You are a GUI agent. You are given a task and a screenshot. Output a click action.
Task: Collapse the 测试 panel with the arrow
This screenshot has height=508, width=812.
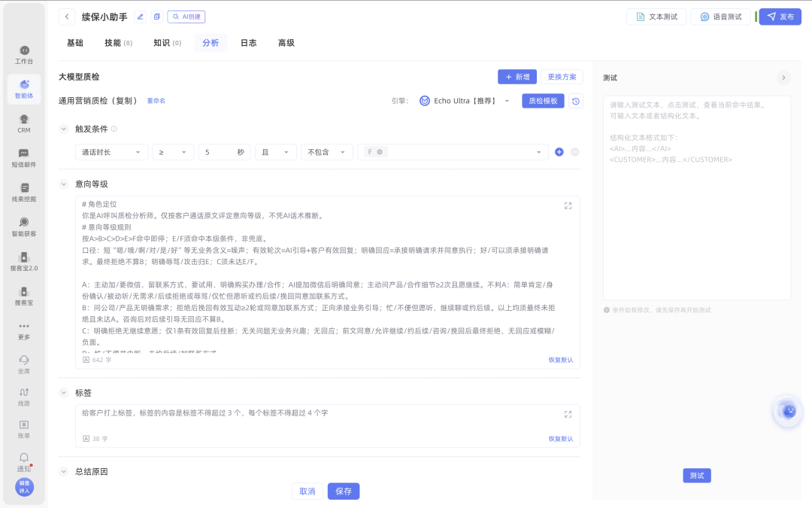click(783, 78)
